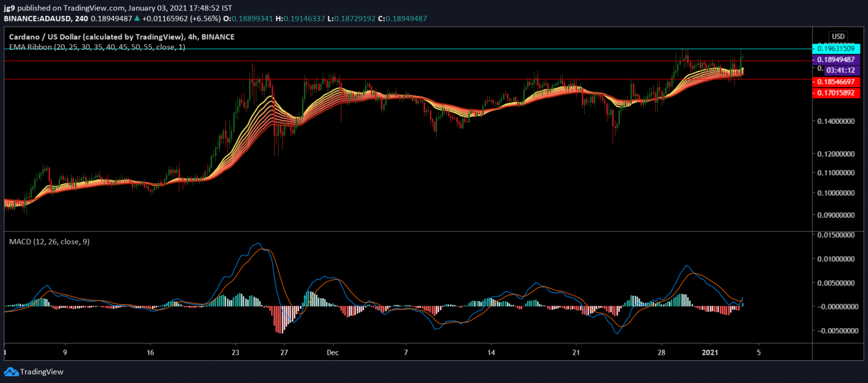868x383 pixels.
Task: Click the BINANCE:ADAUSD, 240 symbol text
Action: click(45, 19)
